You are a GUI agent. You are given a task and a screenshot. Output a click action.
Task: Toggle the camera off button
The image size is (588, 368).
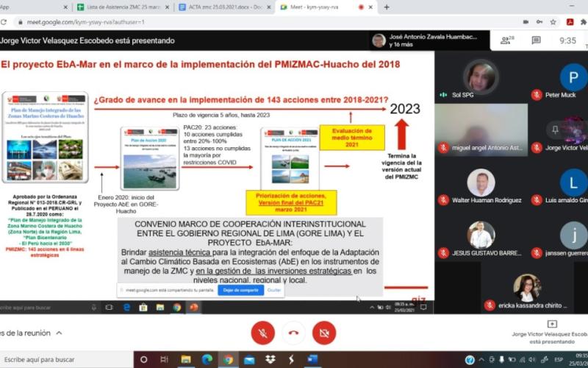(323, 333)
